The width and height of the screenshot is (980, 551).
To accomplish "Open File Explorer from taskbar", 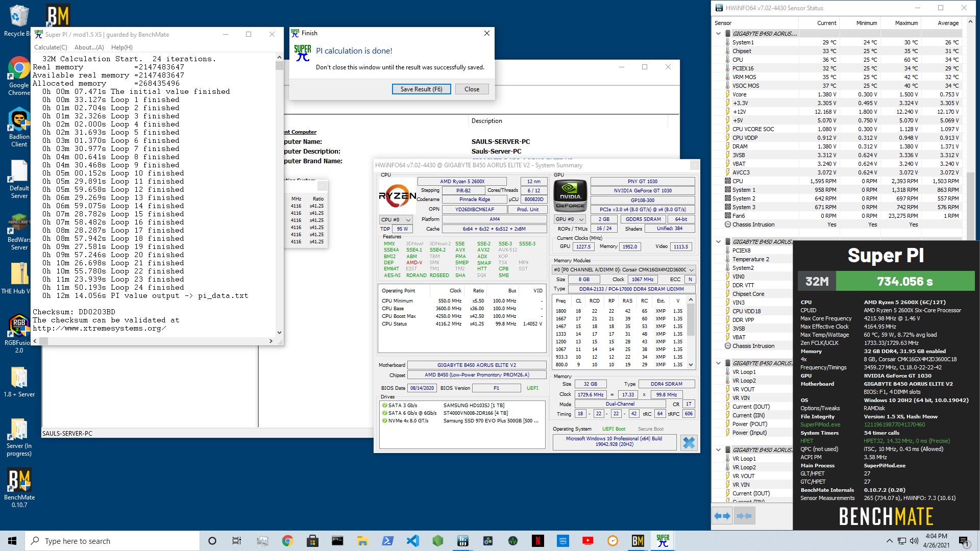I will pyautogui.click(x=362, y=541).
